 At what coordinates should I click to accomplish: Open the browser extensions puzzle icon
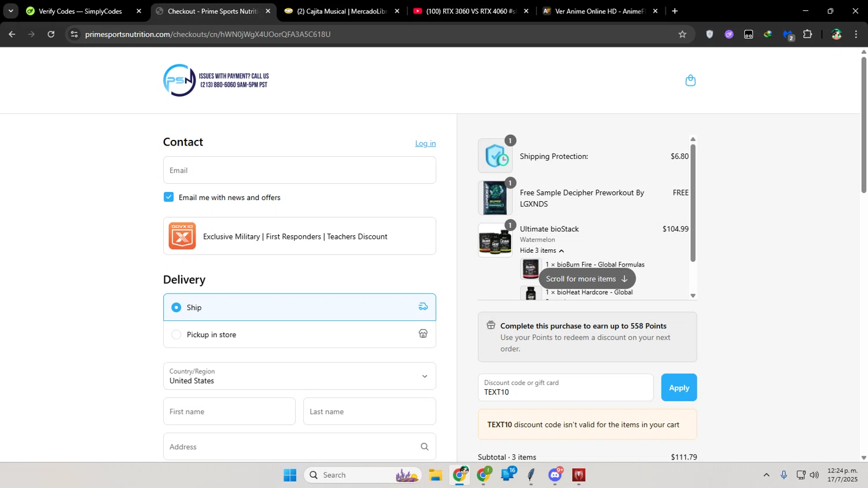[x=807, y=34]
